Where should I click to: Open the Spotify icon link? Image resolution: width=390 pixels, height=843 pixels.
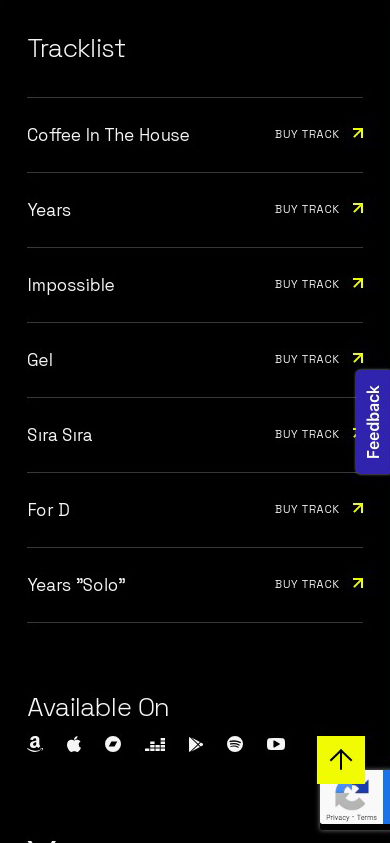tap(235, 744)
